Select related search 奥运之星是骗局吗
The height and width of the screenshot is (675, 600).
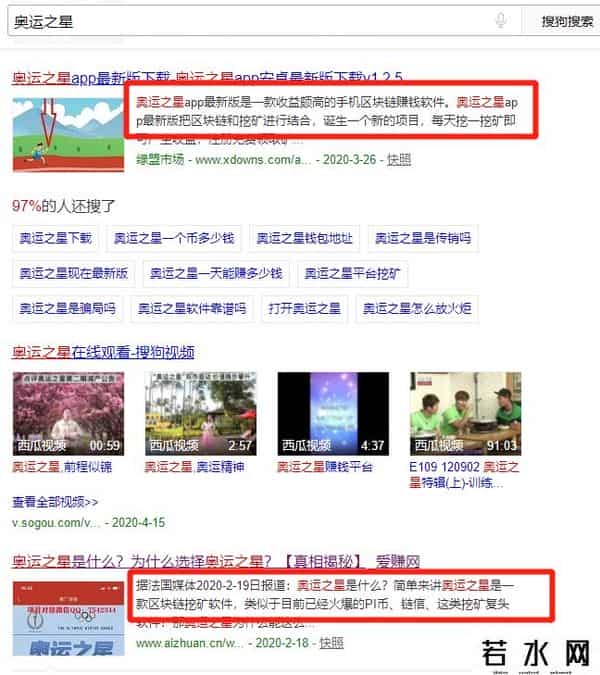coord(67,309)
